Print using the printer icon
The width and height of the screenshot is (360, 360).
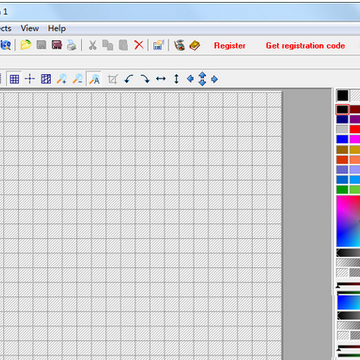(72, 45)
